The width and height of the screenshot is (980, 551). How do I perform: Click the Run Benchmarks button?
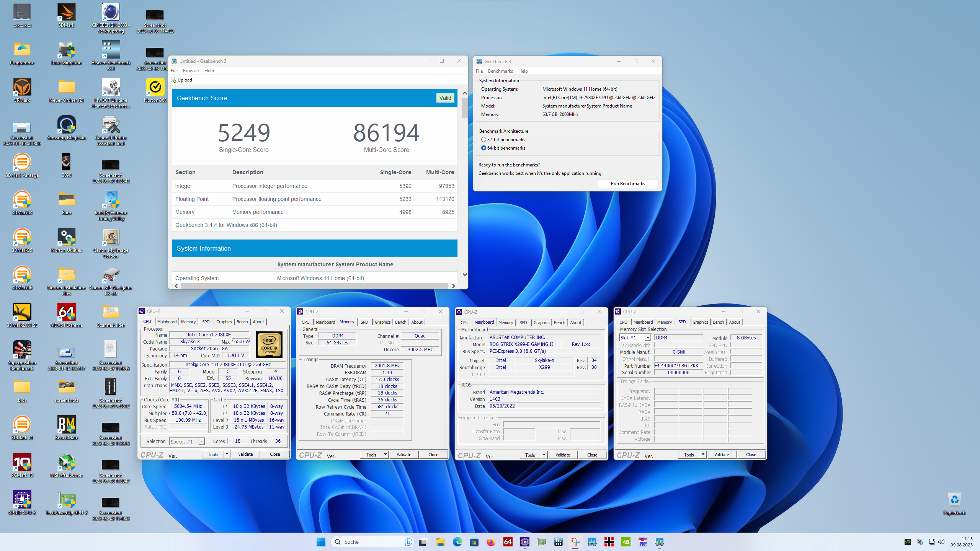(628, 184)
